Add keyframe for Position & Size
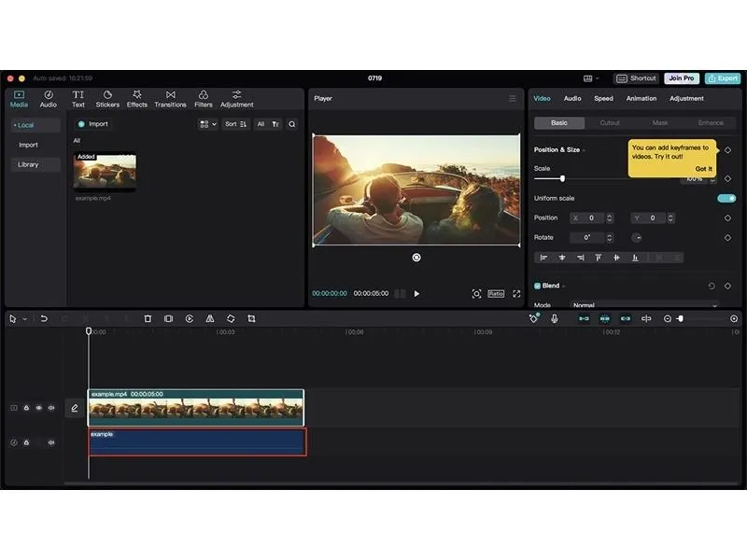 pos(727,150)
